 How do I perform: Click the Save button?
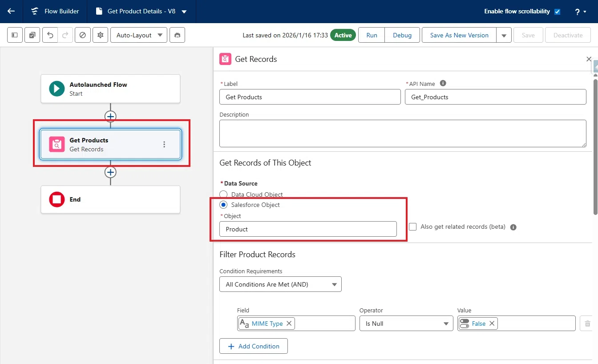(528, 35)
